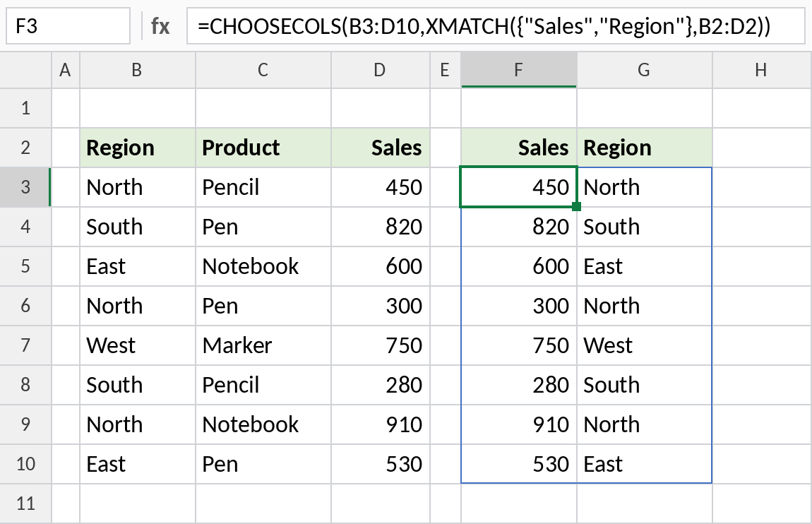Viewport: 812px width, 524px height.
Task: Select cell G5 containing East
Action: (x=644, y=266)
